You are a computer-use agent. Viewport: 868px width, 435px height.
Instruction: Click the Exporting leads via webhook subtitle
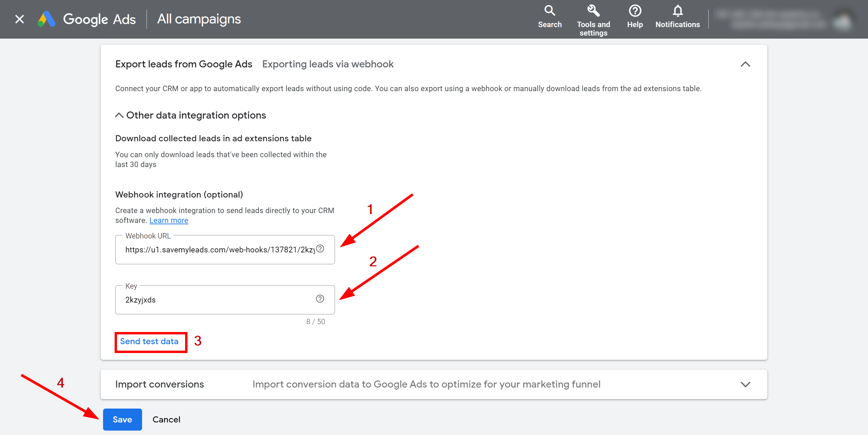[328, 64]
